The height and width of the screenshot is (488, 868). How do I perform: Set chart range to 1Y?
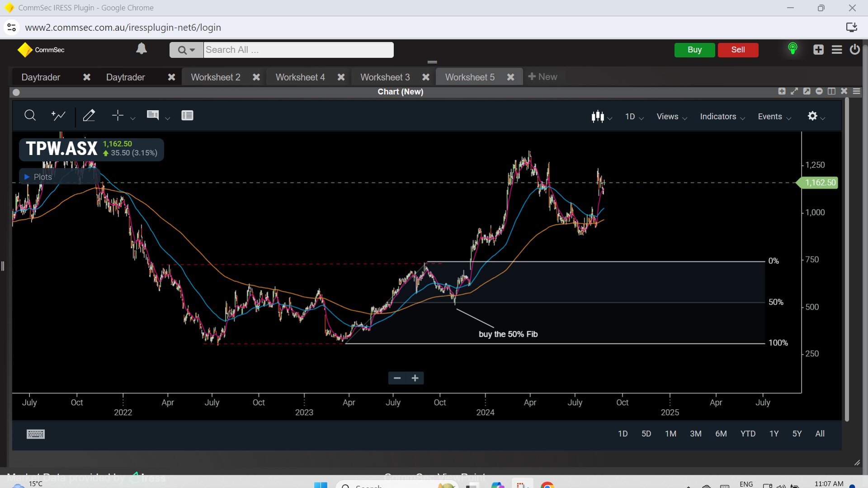pyautogui.click(x=774, y=434)
